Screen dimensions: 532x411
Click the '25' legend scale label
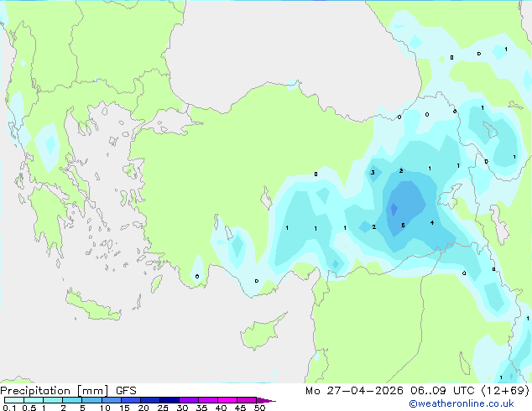tap(163, 408)
